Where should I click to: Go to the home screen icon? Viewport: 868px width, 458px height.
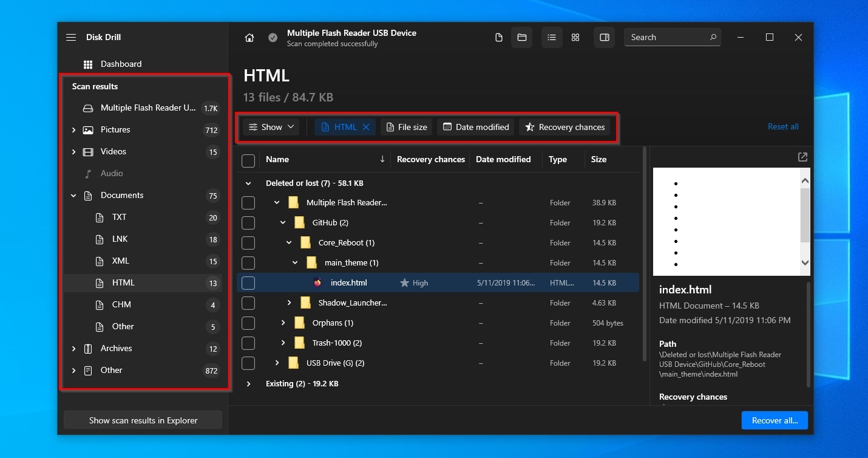[249, 38]
